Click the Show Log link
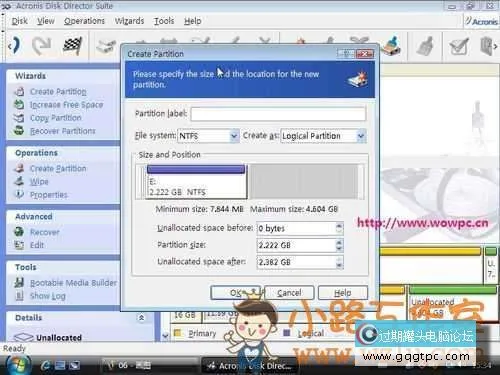This screenshot has width=500, height=375. (x=48, y=296)
